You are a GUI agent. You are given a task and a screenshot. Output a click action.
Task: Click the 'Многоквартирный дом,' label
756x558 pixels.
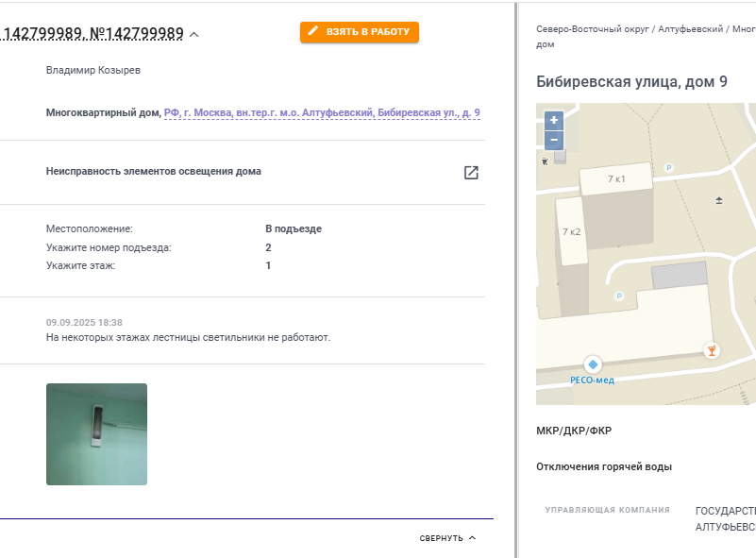104,112
